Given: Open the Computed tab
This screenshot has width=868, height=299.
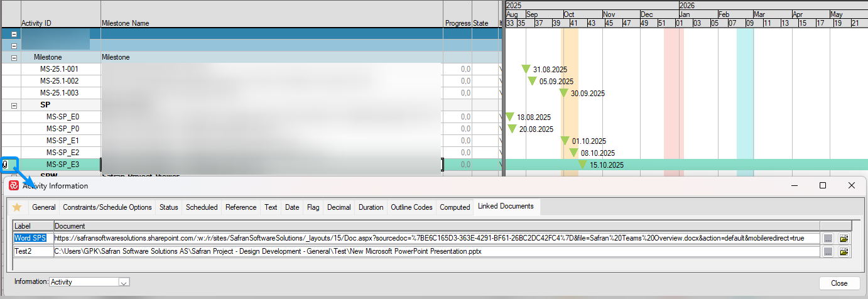Looking at the screenshot, I should coord(455,207).
